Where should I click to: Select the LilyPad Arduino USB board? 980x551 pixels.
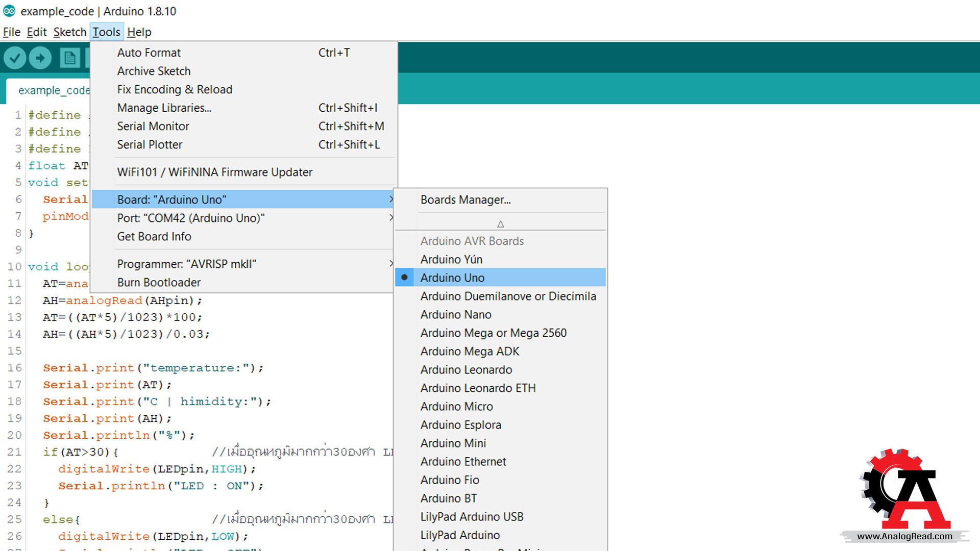(x=500, y=516)
